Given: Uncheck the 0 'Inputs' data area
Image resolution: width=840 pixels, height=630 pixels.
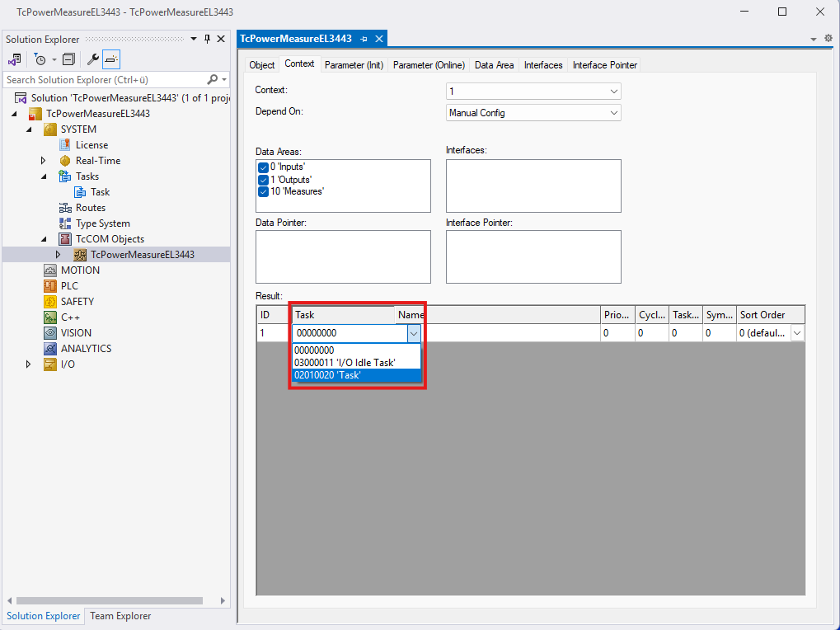Looking at the screenshot, I should [x=264, y=167].
